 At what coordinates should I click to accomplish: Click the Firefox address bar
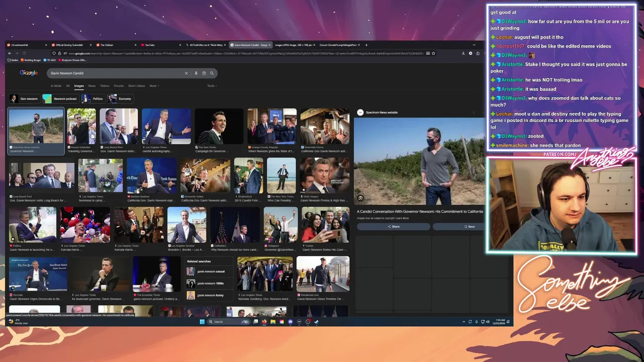[x=242, y=53]
